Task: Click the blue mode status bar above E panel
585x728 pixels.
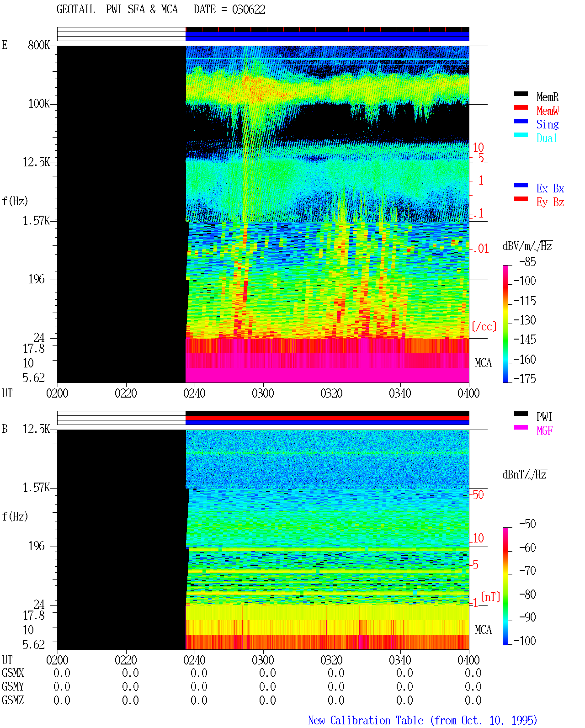Action: [x=327, y=36]
